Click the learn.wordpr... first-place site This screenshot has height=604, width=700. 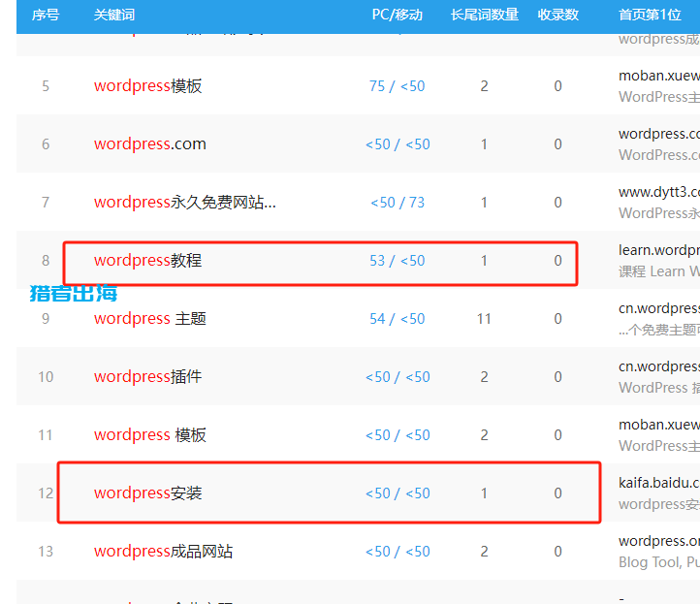[659, 250]
